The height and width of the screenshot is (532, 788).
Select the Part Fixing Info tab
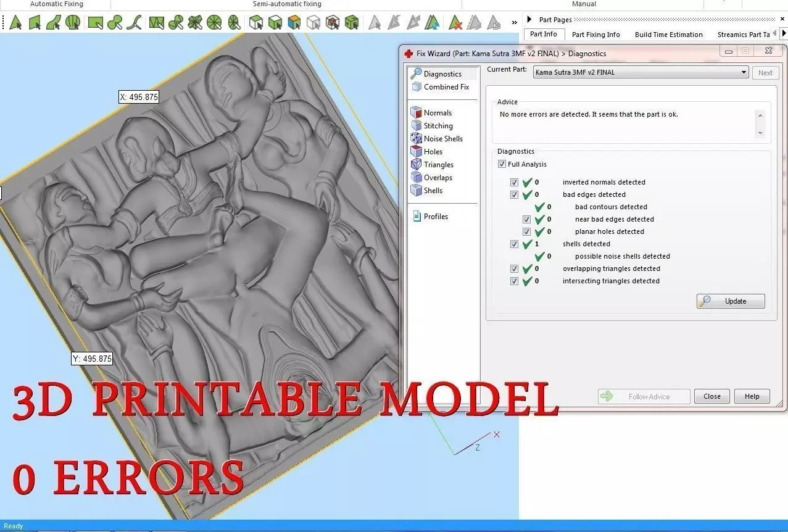[x=596, y=35]
